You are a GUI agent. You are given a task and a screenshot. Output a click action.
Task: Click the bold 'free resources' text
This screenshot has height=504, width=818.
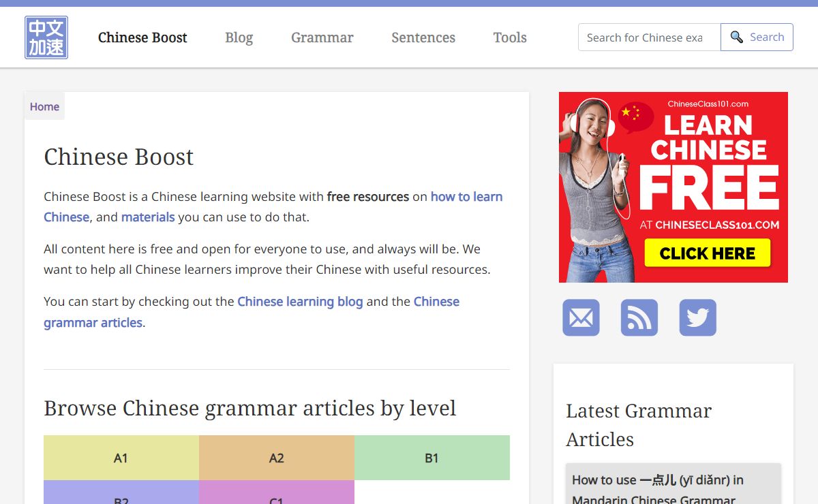(x=368, y=196)
